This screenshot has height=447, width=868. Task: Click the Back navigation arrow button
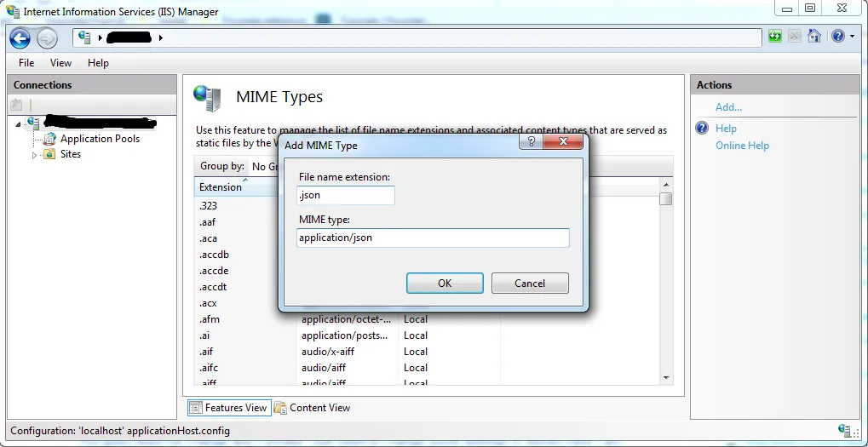pos(20,37)
